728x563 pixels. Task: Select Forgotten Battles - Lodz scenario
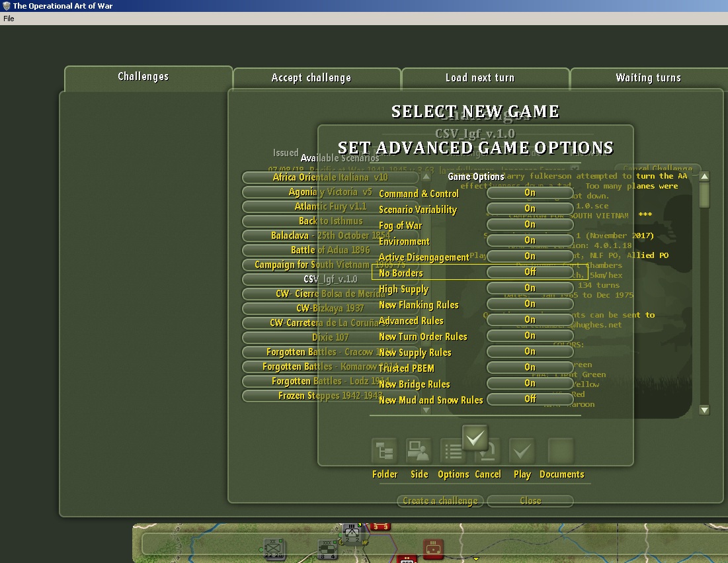tap(330, 381)
